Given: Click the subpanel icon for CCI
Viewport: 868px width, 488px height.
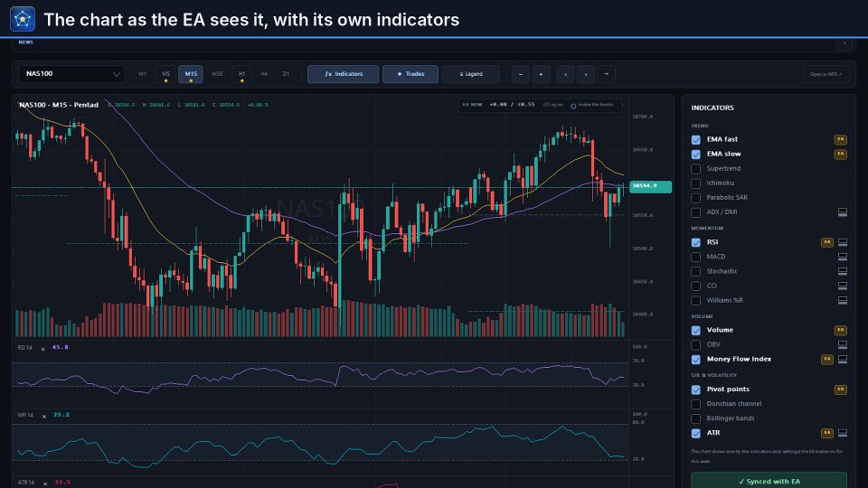Looking at the screenshot, I should pos(843,286).
